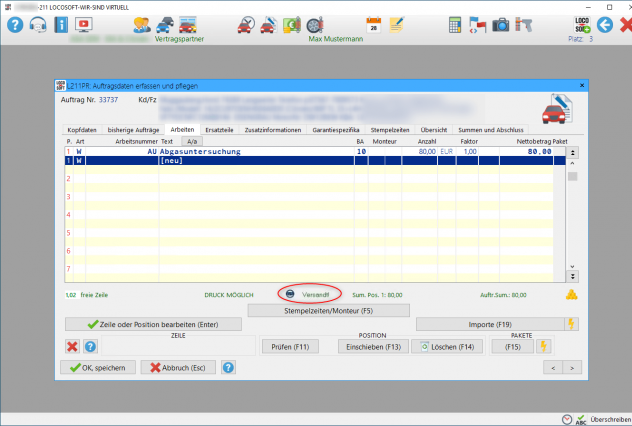Click the table's vertical scrollbar thumb
This screenshot has height=426, width=632.
572,176
